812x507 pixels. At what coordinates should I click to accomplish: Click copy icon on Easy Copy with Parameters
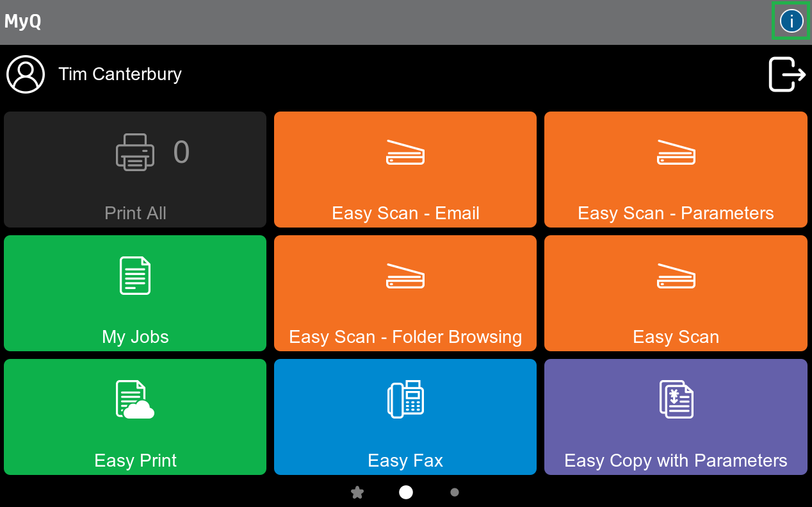coord(676,399)
